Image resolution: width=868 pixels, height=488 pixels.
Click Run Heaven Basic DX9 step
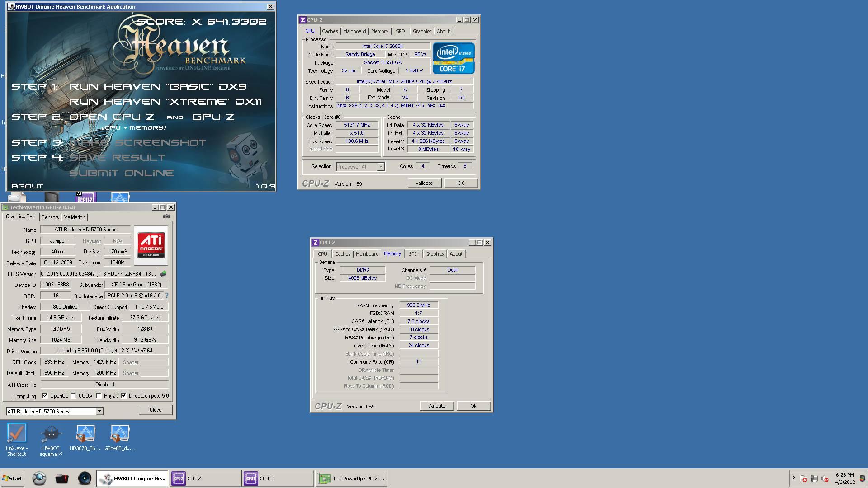click(x=158, y=87)
